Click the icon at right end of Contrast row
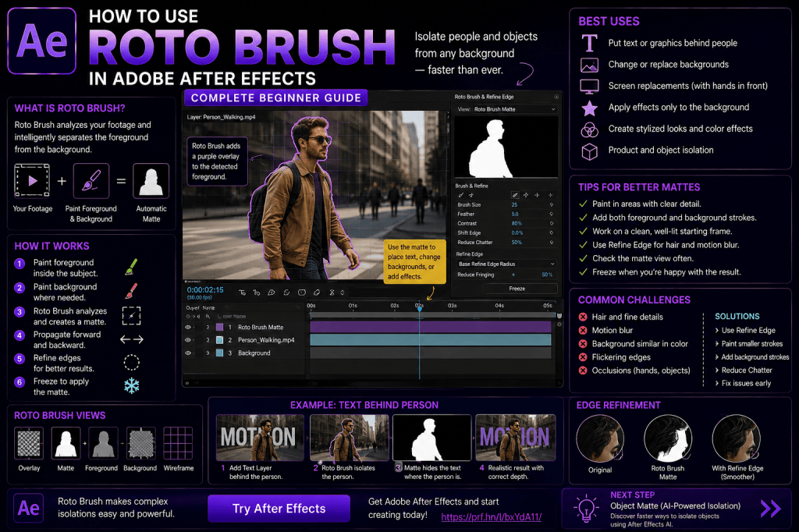799x532 pixels. 552,223
